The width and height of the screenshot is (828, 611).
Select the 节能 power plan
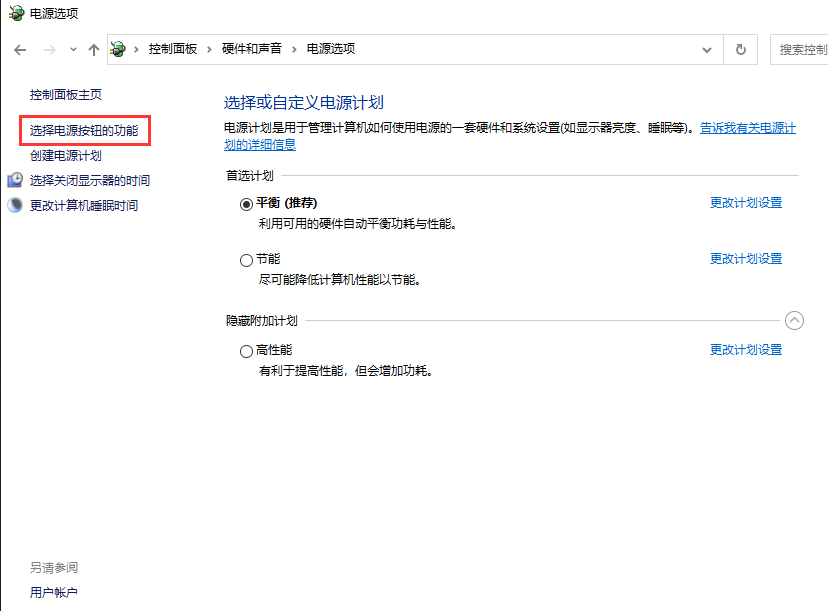tap(246, 260)
